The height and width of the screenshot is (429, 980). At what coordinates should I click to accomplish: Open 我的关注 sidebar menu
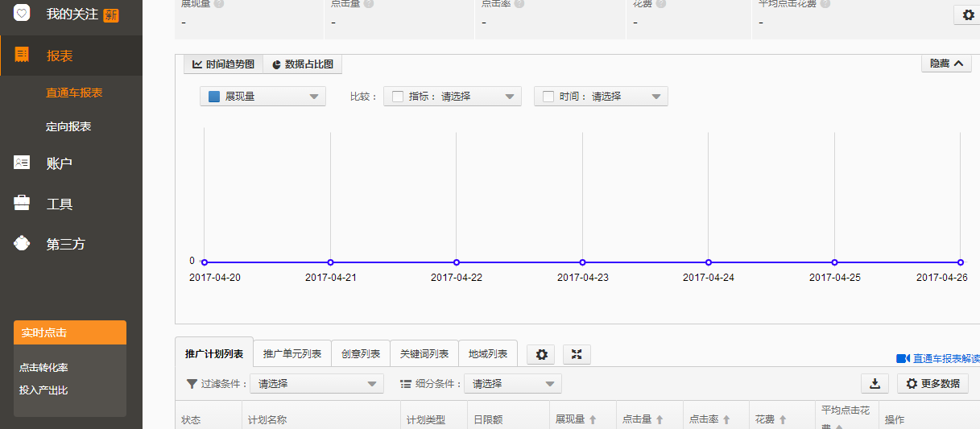pyautogui.click(x=71, y=14)
